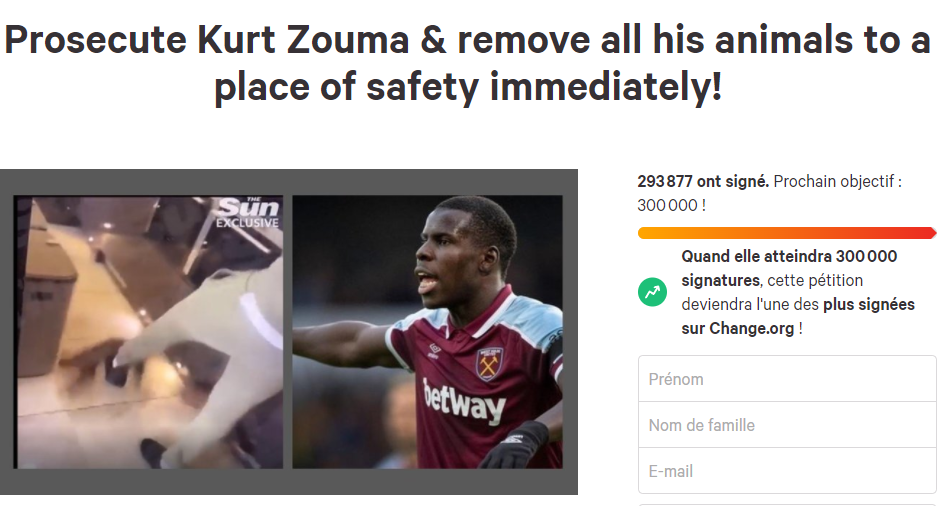Click the "cette pétition deviendra" sentence
The width and height of the screenshot is (952, 506).
coord(771,292)
